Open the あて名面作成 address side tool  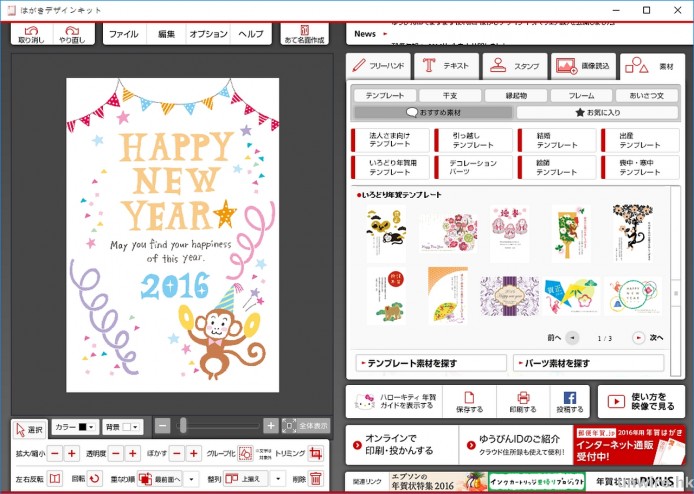coord(304,34)
